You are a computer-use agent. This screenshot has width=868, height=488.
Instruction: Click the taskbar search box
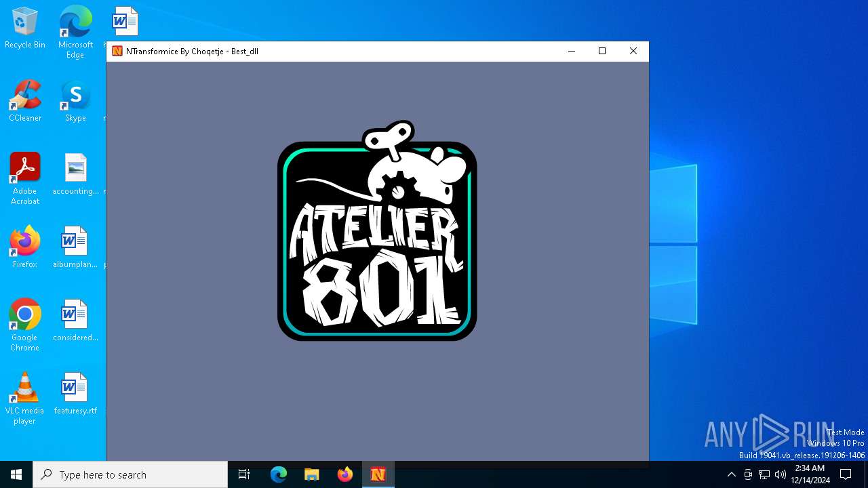point(130,474)
